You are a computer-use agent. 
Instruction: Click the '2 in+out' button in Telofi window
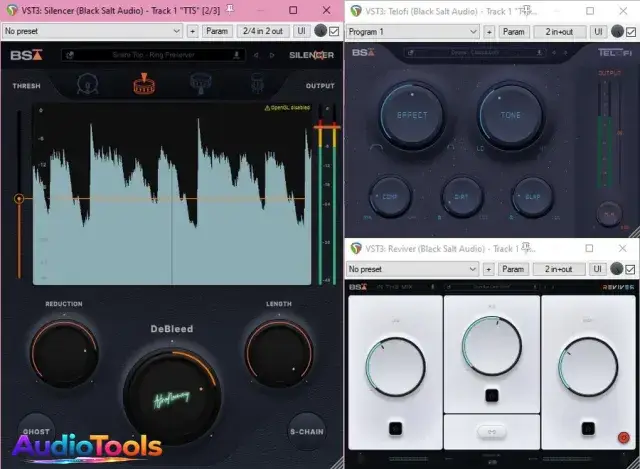tap(559, 32)
